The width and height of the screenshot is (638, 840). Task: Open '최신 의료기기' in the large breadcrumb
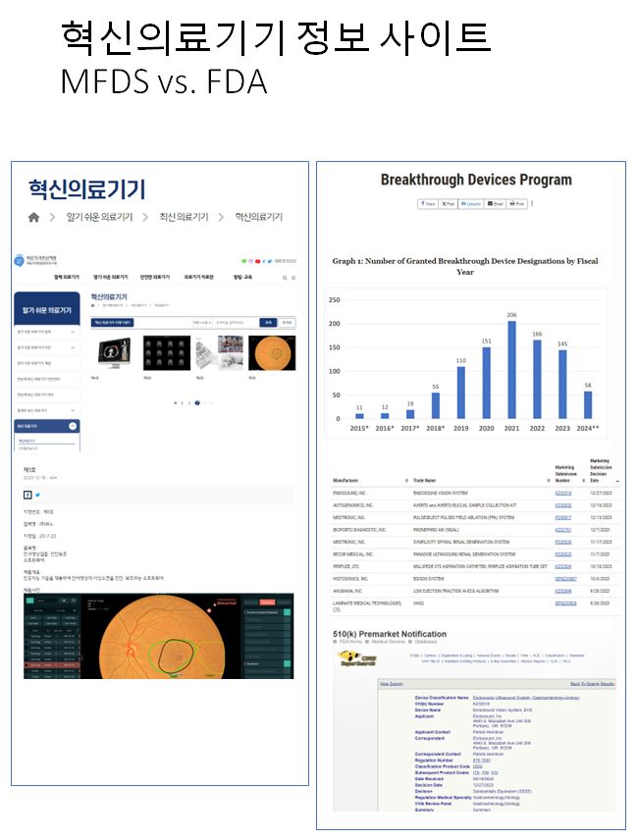pos(184,217)
